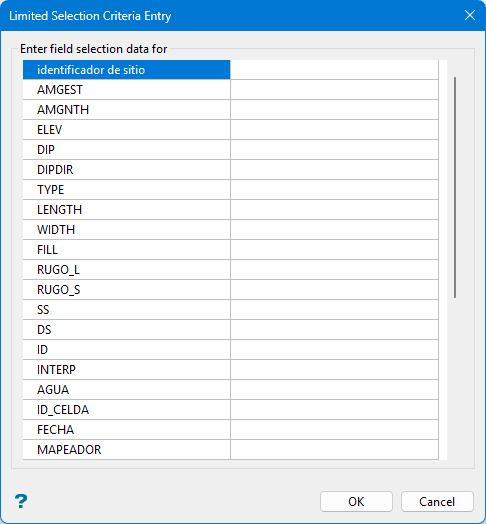Open the blue question mark help icon
The height and width of the screenshot is (524, 486).
[21, 501]
